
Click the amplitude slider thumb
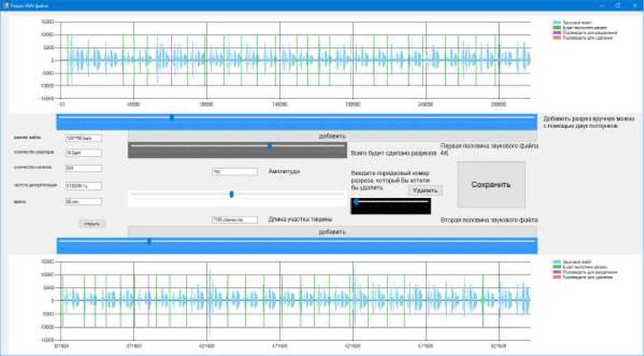tap(232, 194)
